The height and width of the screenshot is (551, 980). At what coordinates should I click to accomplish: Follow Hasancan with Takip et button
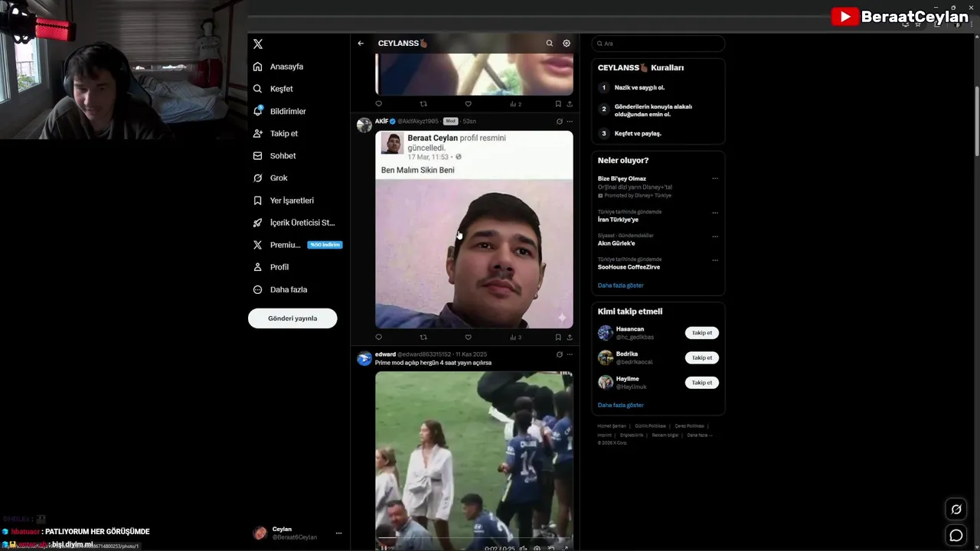[x=702, y=333]
